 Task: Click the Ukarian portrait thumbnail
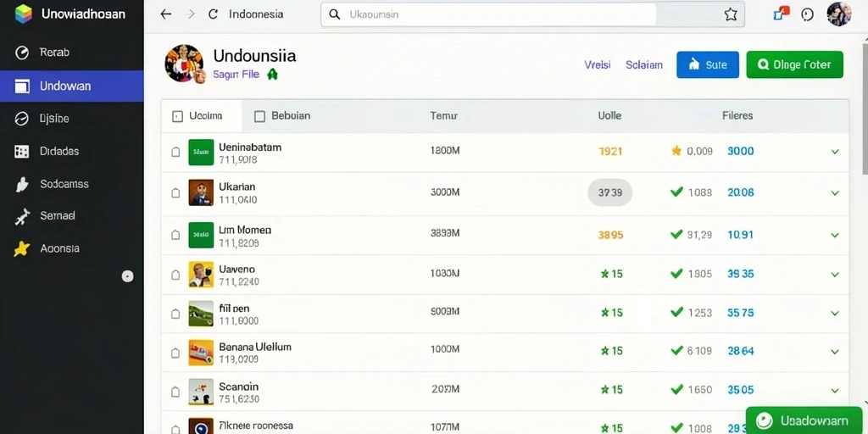(201, 192)
